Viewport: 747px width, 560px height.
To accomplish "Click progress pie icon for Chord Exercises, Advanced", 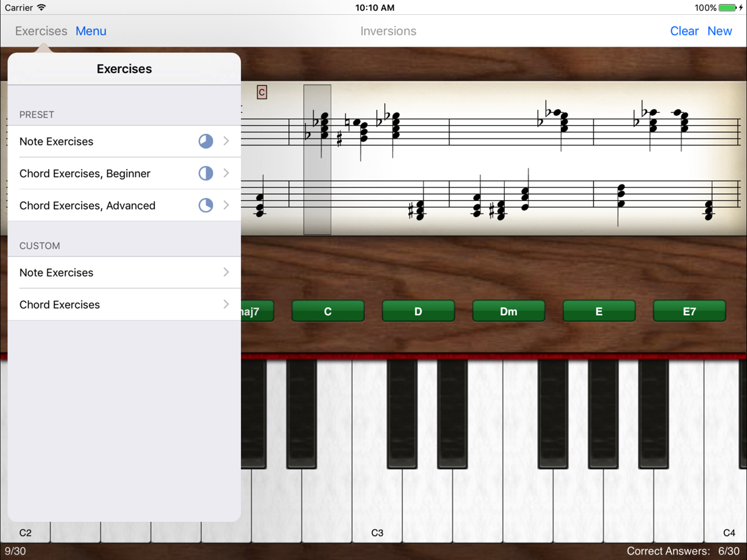I will click(x=206, y=205).
